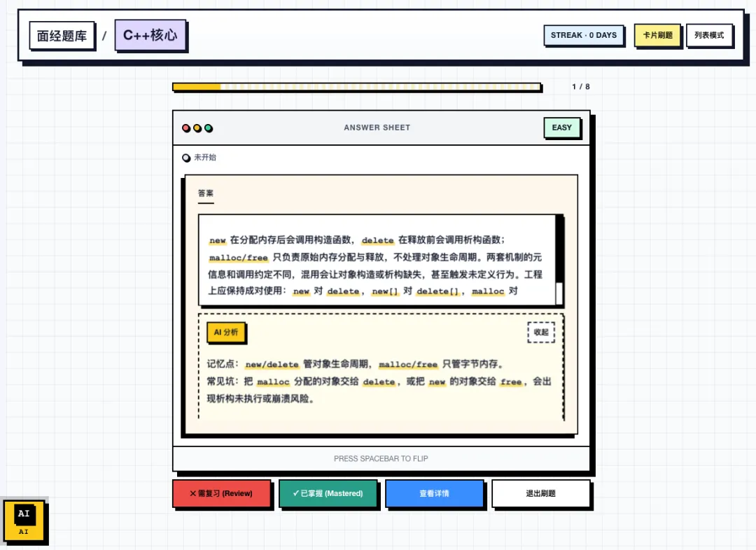Click the progress bar showing 1 / 8
This screenshot has height=550, width=756.
click(x=357, y=86)
